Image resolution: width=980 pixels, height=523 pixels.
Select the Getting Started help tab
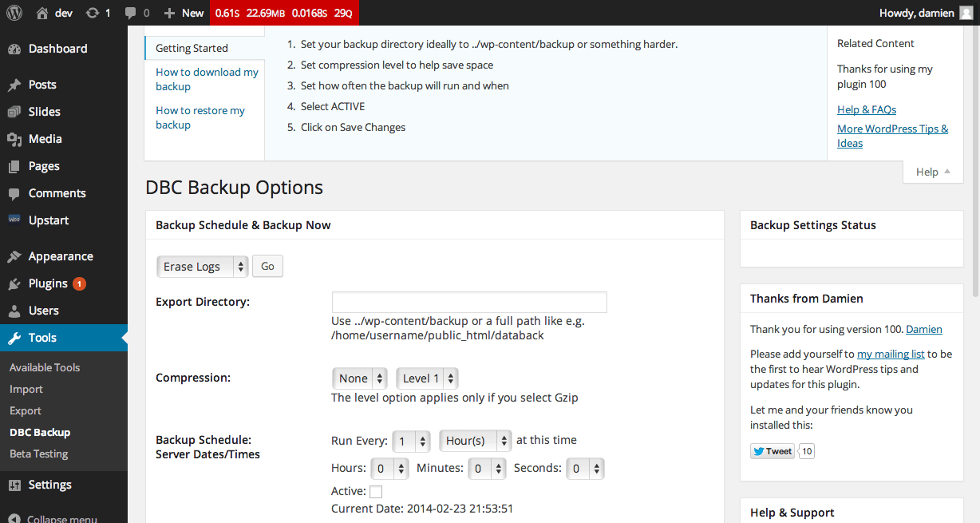[204, 48]
